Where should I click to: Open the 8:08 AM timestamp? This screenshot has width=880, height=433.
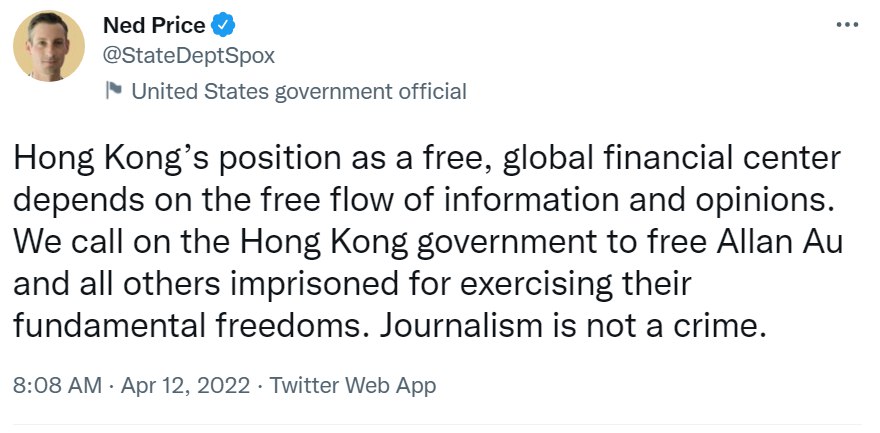point(54,385)
